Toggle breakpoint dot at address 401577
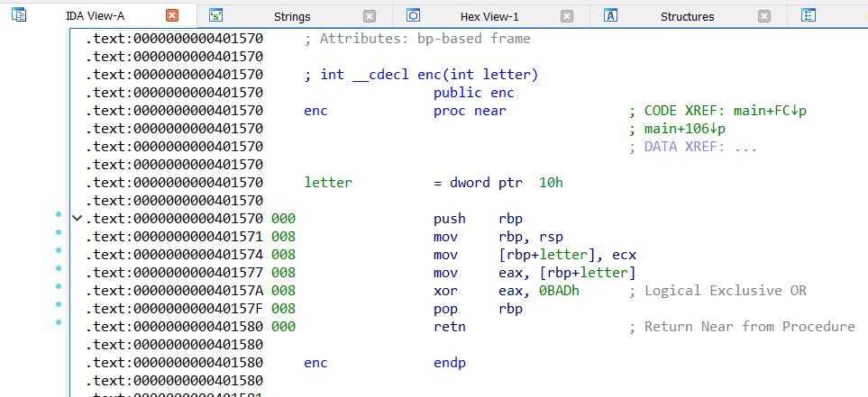This screenshot has height=397, width=868. click(59, 269)
